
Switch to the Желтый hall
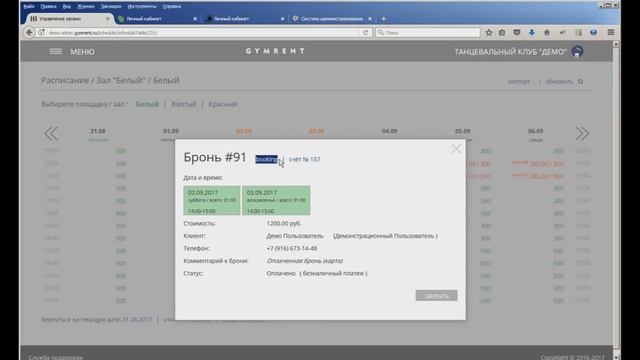(x=183, y=104)
